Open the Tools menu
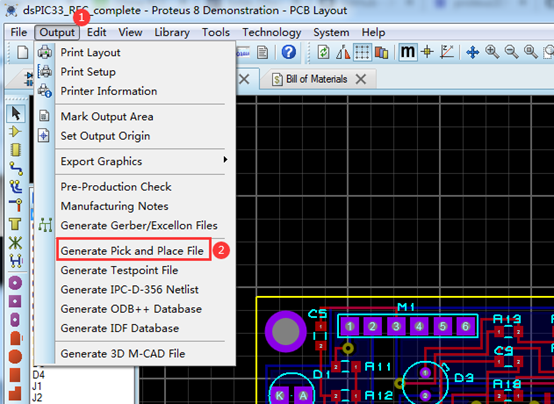This screenshot has height=404, width=554. 216,33
